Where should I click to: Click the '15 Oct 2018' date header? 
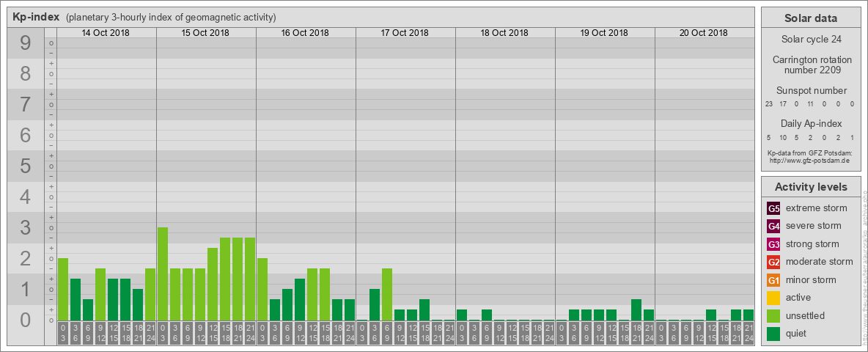205,33
